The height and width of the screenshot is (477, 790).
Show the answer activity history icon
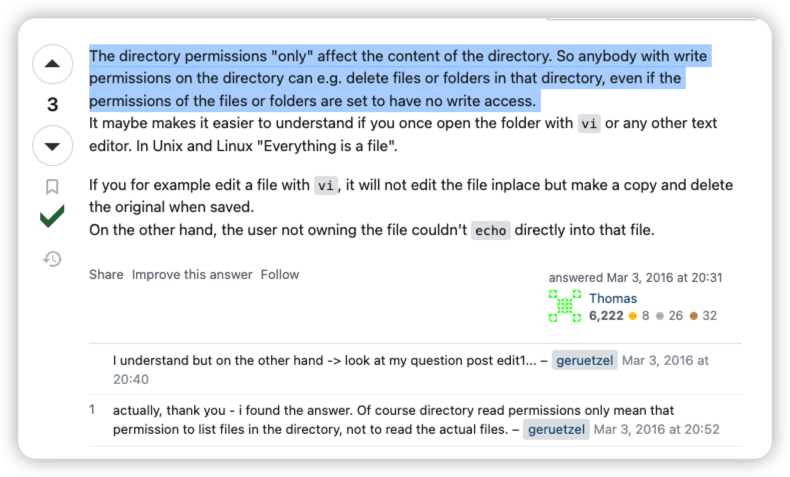[x=52, y=259]
